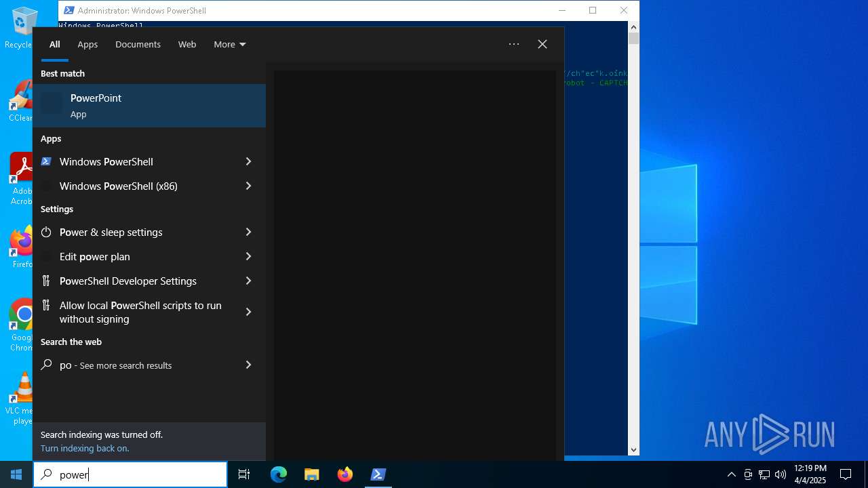The height and width of the screenshot is (488, 868).
Task: Select the Web search tab
Action: pos(187,44)
